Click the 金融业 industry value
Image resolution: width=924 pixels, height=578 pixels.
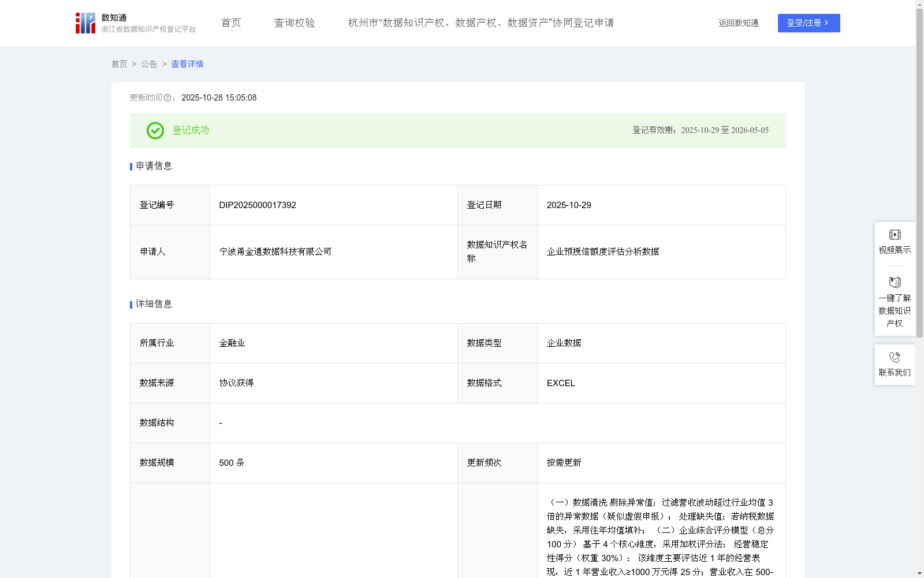pos(232,343)
